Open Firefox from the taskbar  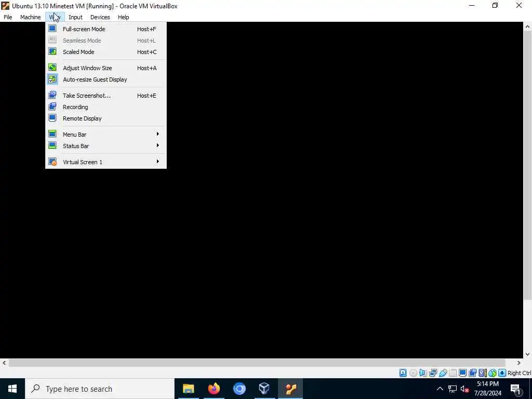click(x=214, y=389)
